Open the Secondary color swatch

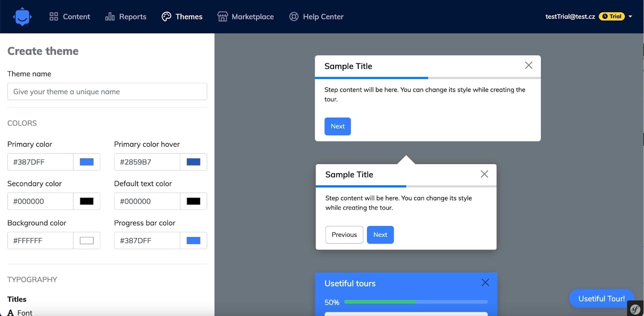click(87, 201)
